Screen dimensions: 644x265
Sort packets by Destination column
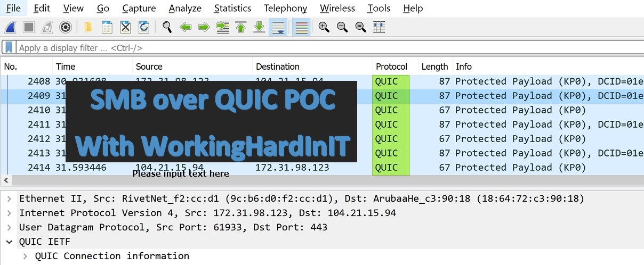tap(312, 67)
